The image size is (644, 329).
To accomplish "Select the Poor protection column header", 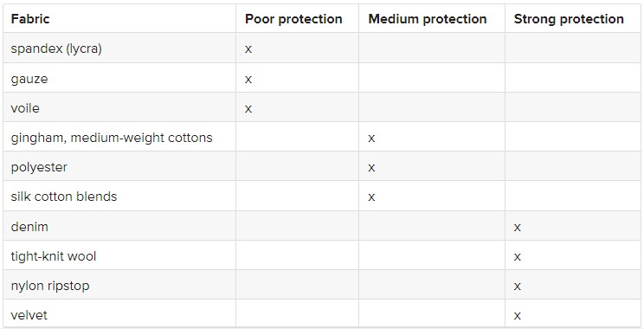I will click(x=293, y=19).
